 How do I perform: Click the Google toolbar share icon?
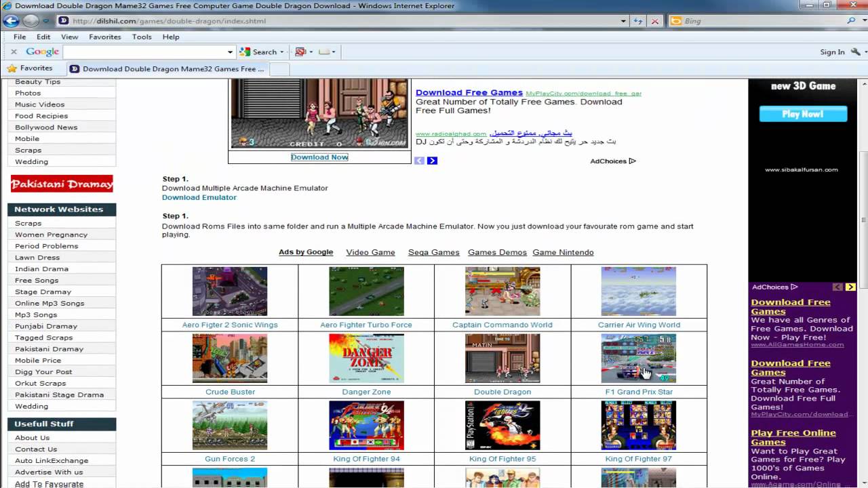(x=300, y=52)
